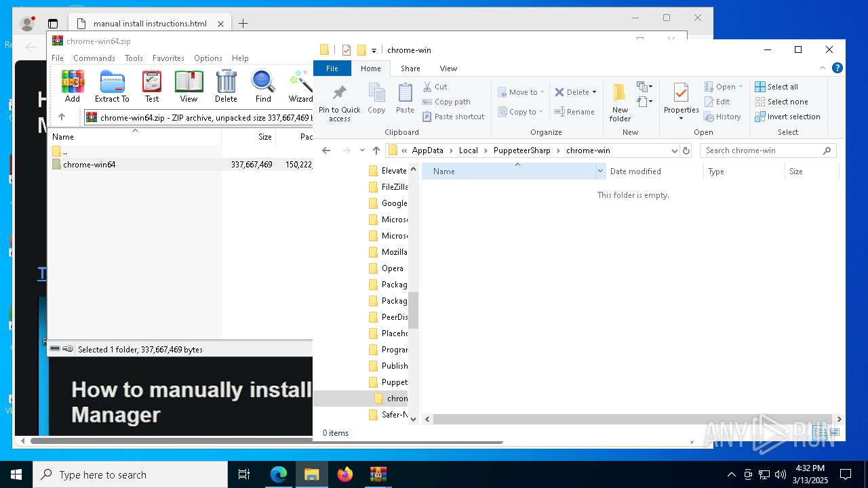Viewport: 868px width, 488px height.
Task: Open the Name column filter dropdown
Action: tap(600, 171)
